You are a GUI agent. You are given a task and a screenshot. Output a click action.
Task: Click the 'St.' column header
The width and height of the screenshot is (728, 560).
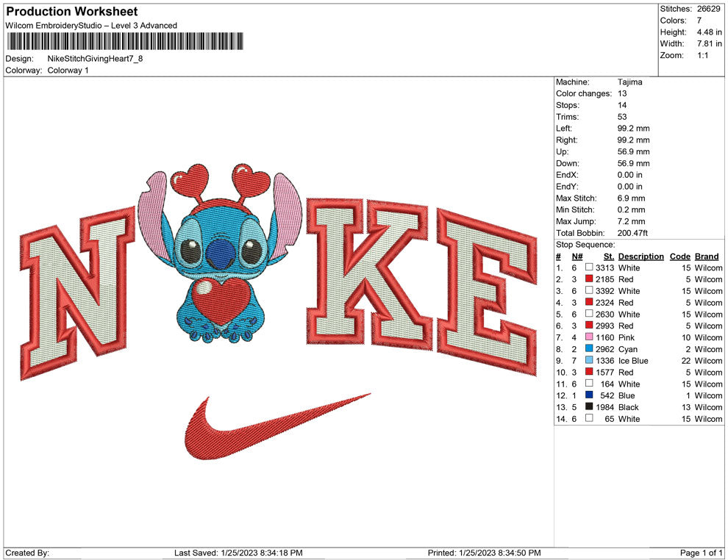pyautogui.click(x=609, y=256)
